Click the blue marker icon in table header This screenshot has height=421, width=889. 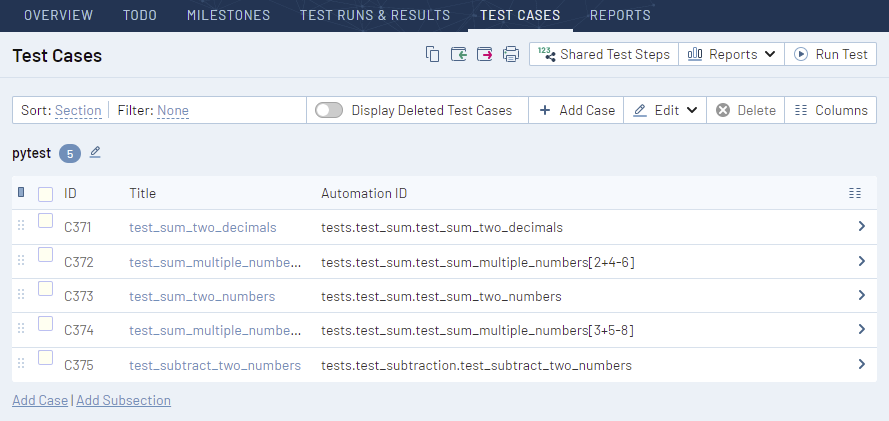[21, 192]
